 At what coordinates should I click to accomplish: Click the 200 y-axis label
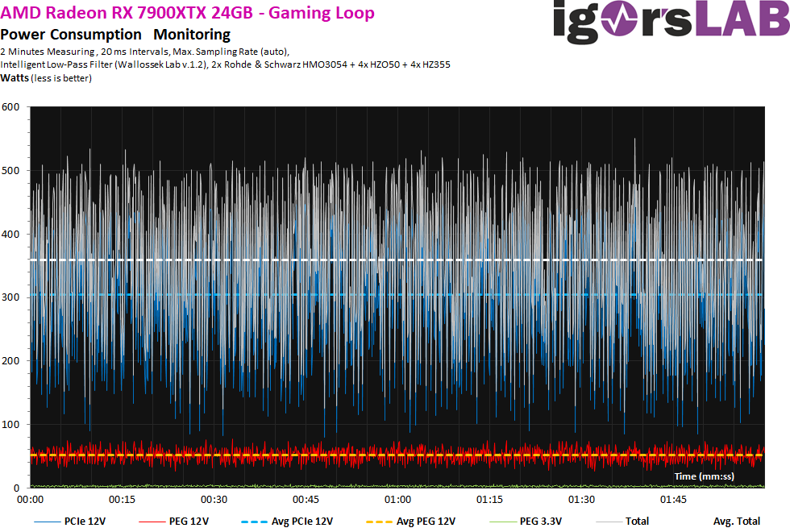[x=10, y=361]
